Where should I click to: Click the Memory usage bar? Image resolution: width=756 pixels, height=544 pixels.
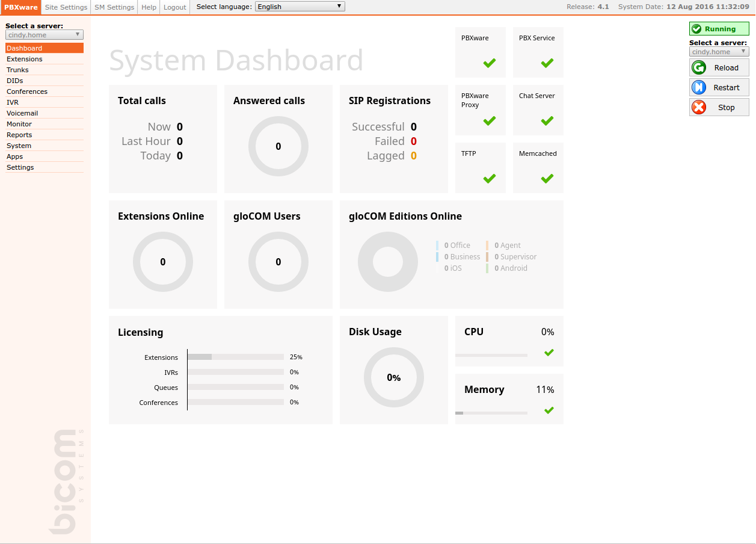click(x=491, y=413)
